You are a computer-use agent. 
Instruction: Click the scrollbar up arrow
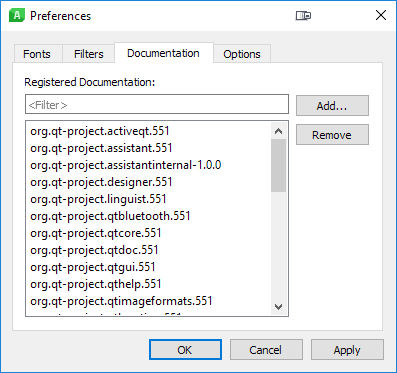click(278, 131)
